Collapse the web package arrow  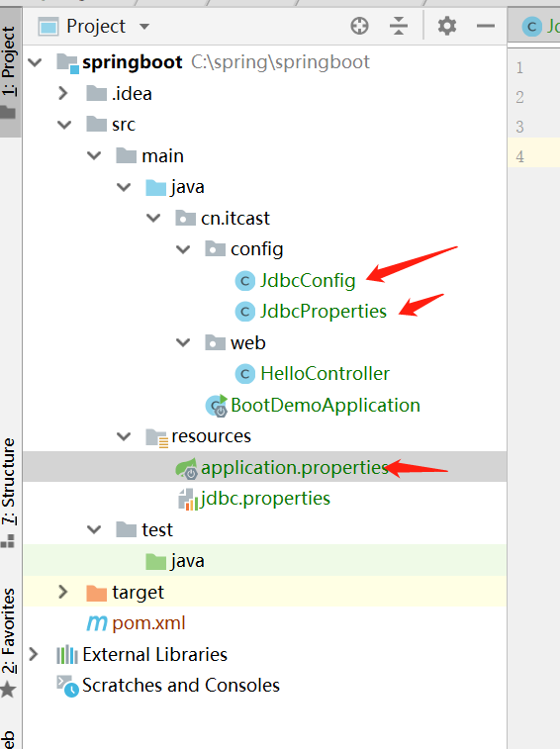pyautogui.click(x=183, y=342)
